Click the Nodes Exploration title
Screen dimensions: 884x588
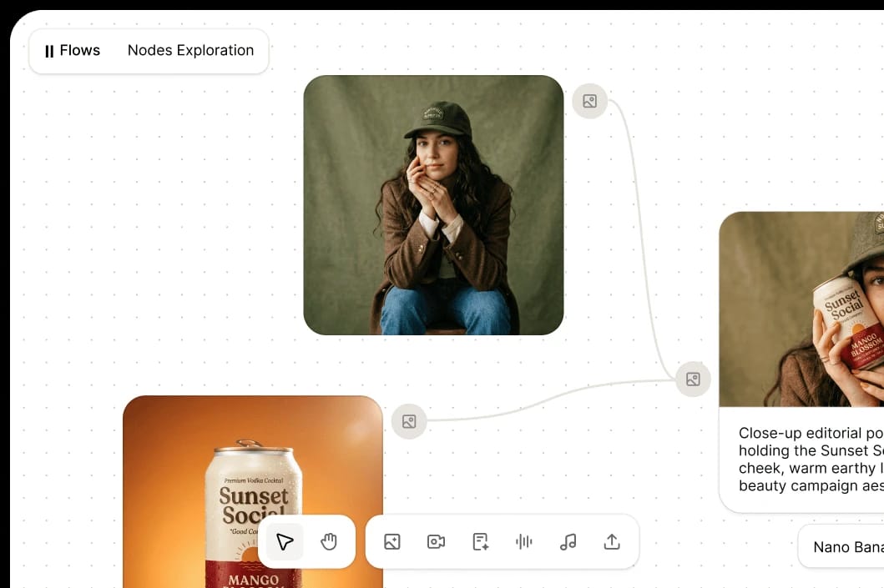click(x=190, y=51)
